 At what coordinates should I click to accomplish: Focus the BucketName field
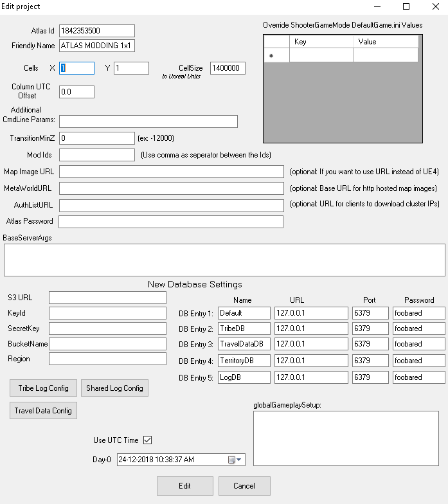point(108,344)
